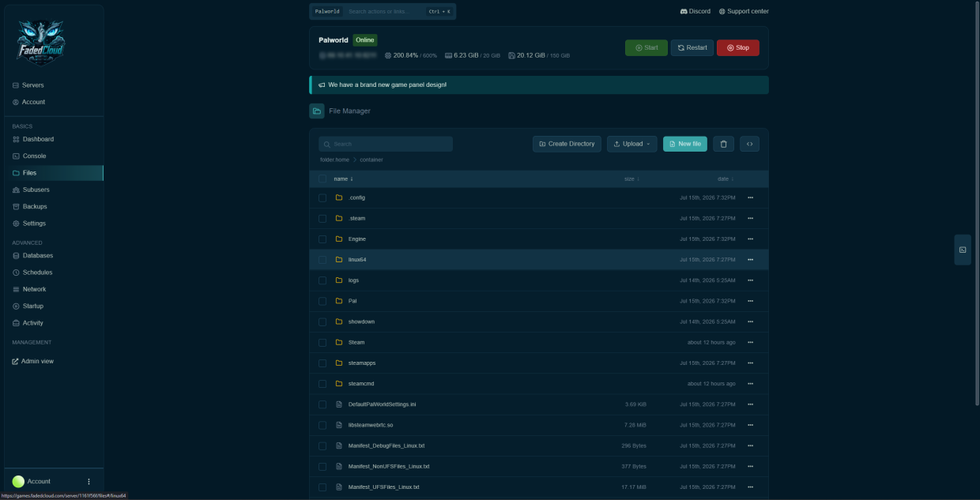Image resolution: width=980 pixels, height=500 pixels.
Task: Open the Engine folder icon
Action: tap(339, 239)
